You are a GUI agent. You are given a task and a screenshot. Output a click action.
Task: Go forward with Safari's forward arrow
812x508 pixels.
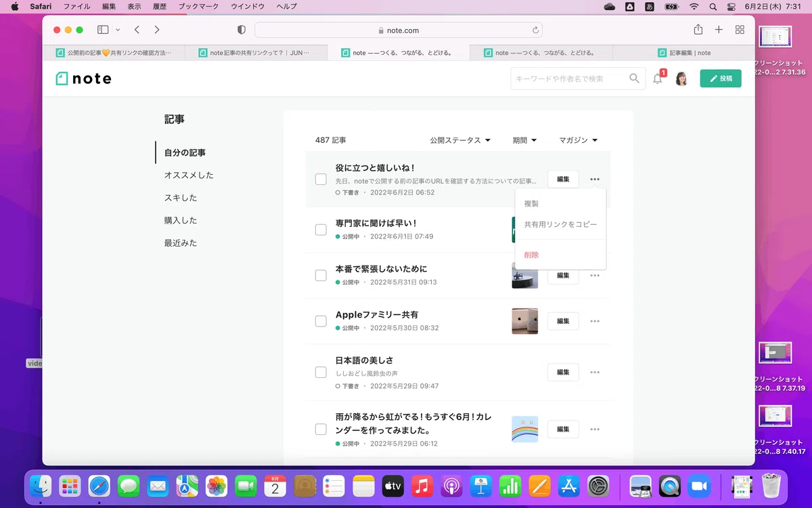(x=157, y=30)
